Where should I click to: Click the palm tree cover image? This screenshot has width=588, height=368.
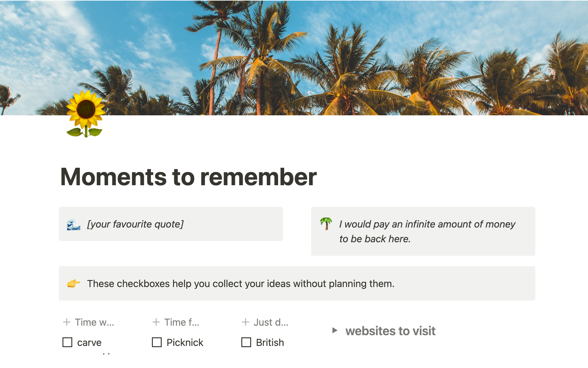(x=294, y=58)
